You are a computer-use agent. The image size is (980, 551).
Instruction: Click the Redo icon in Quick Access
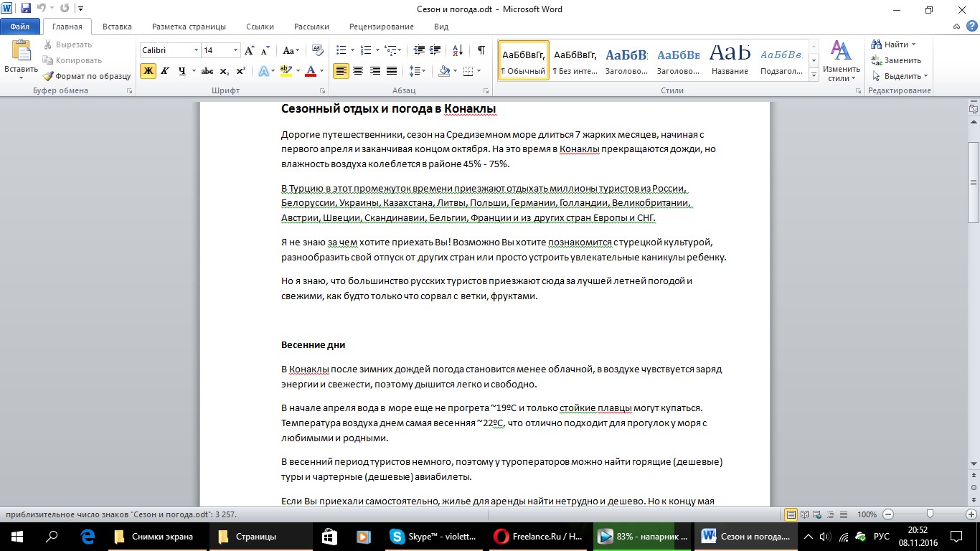point(65,9)
